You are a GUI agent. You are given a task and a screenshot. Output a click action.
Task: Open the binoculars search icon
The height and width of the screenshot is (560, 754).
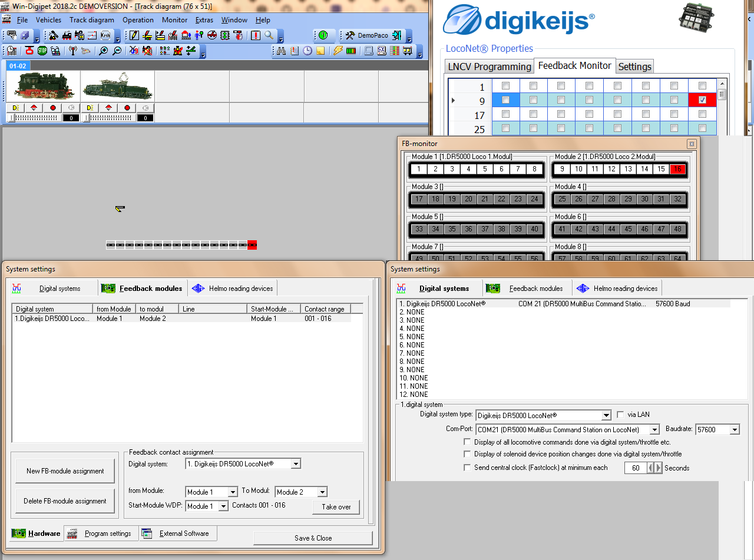pyautogui.click(x=282, y=51)
